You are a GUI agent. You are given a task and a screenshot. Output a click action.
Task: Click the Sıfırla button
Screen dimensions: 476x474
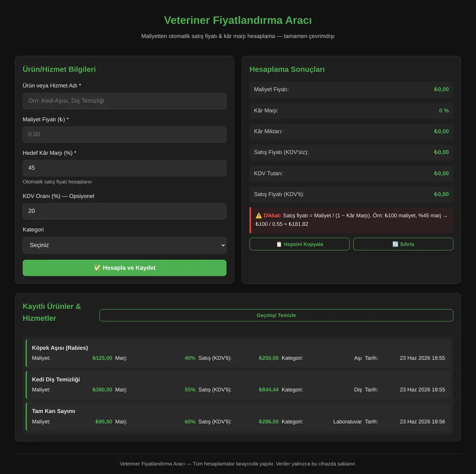tap(403, 244)
